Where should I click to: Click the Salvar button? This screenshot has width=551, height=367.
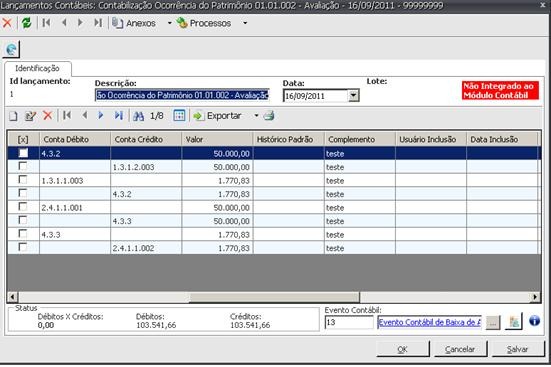pyautogui.click(x=518, y=349)
